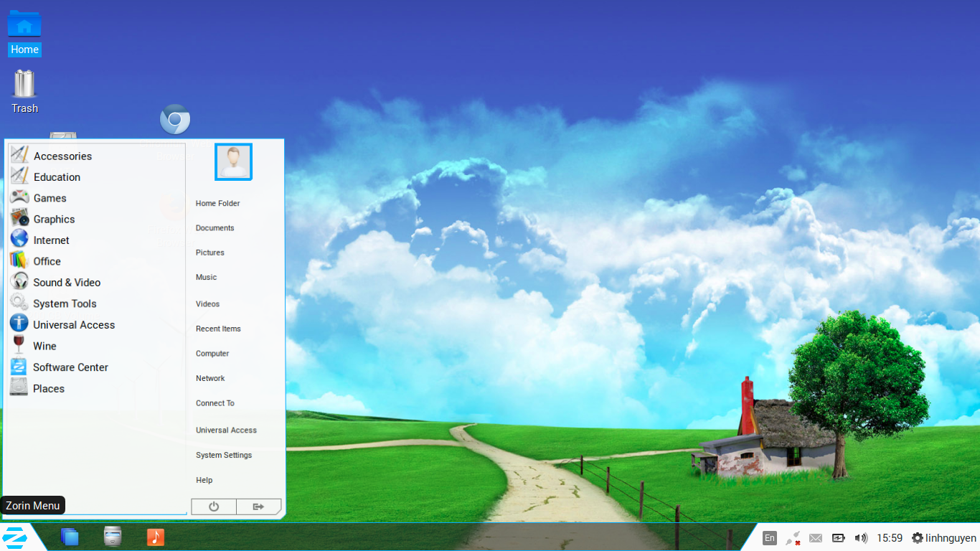The image size is (980, 551).
Task: Select System Tools in menu
Action: click(65, 303)
